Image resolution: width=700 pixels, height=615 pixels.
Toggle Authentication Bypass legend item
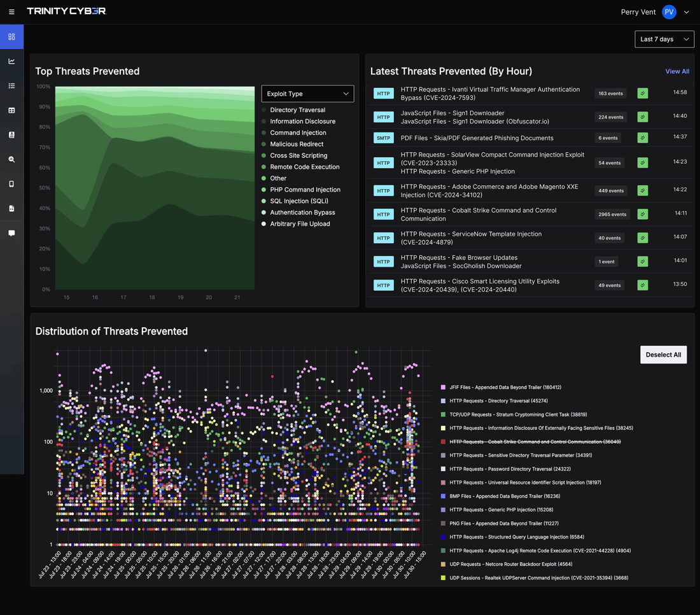298,213
